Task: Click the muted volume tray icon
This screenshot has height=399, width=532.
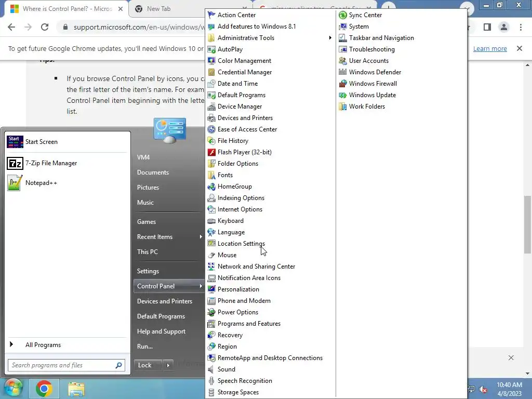Action: 483,389
